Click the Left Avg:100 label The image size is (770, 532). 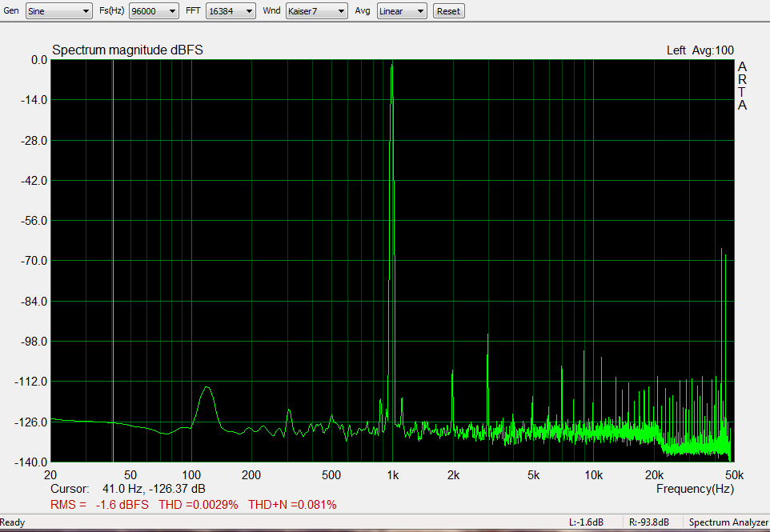click(x=700, y=50)
